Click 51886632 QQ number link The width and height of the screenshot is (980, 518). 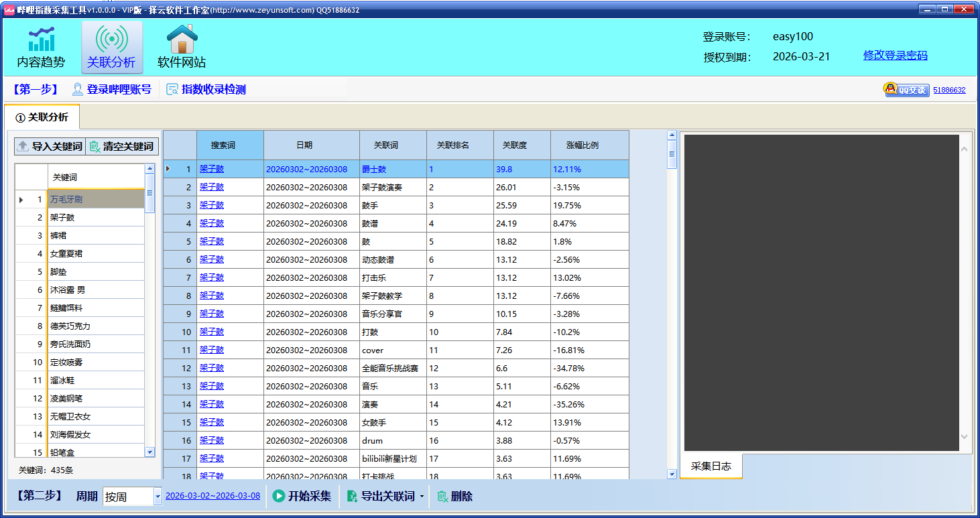[949, 90]
